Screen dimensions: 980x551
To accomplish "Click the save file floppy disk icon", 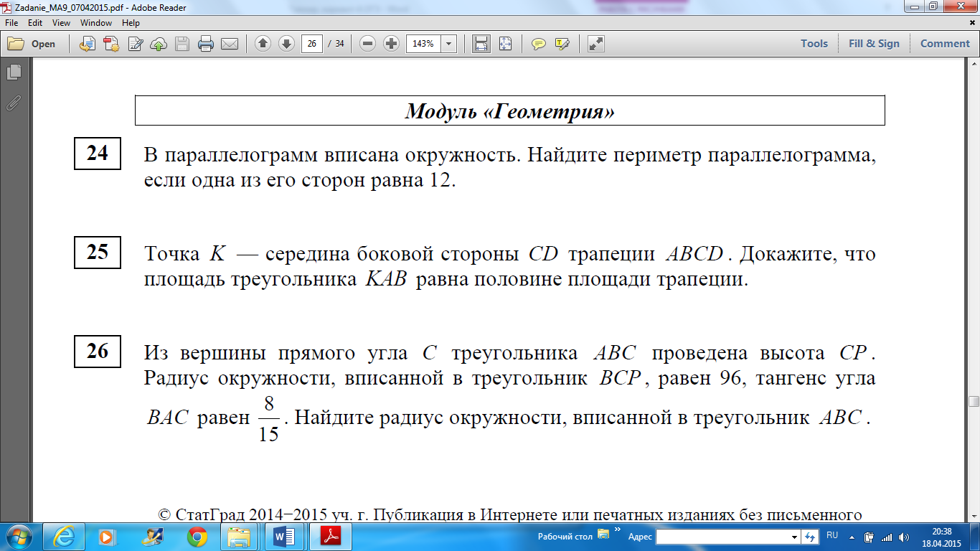I will 182,44.
